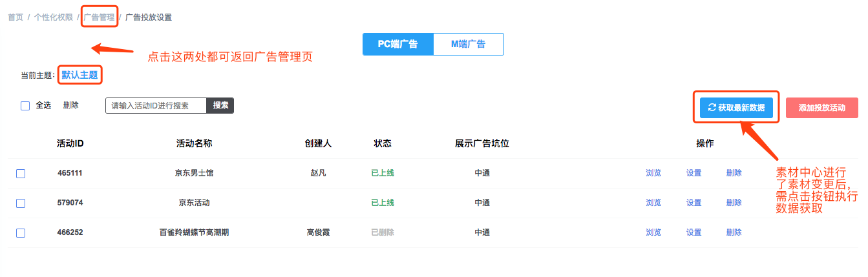The height and width of the screenshot is (277, 868).
Task: Click 删除 next to the 全选 checkbox
Action: [x=70, y=105]
